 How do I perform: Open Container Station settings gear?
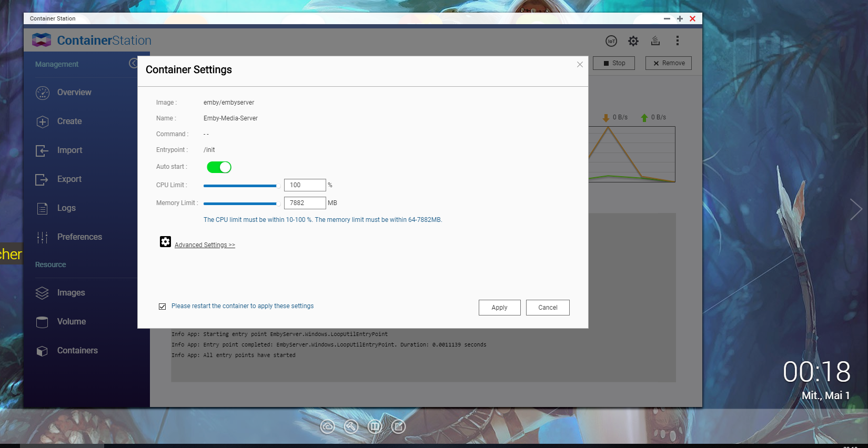[x=633, y=41]
